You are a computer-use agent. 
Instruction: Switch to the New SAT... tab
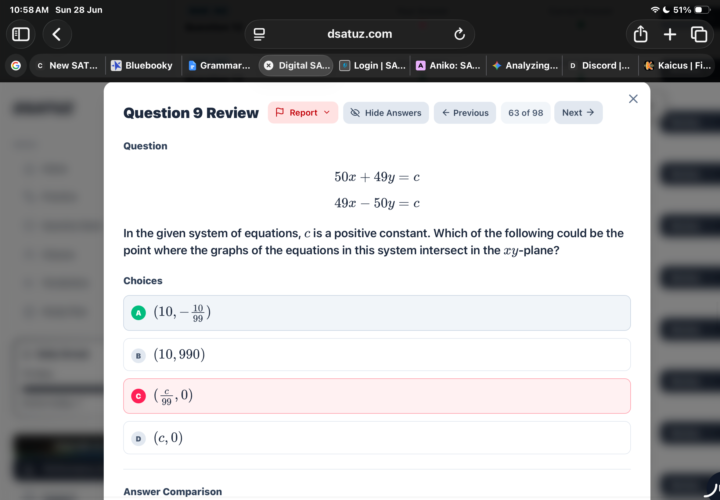tap(67, 66)
